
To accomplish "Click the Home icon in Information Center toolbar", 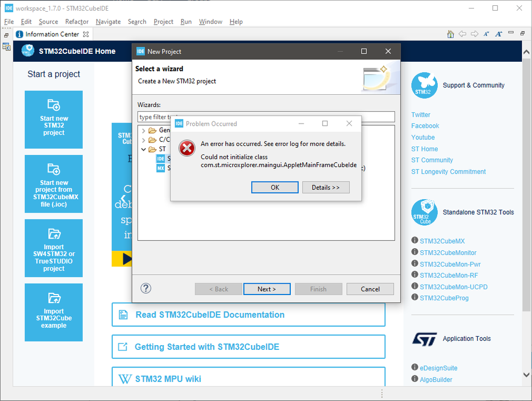I will click(x=451, y=34).
